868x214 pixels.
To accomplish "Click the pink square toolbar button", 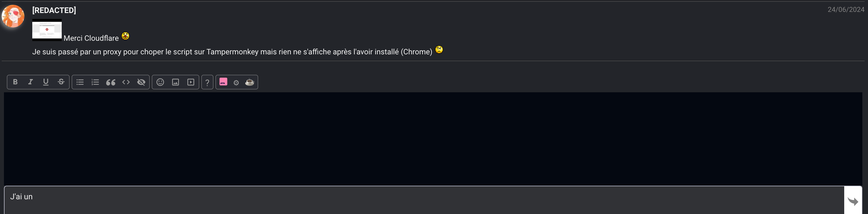I will [x=223, y=82].
